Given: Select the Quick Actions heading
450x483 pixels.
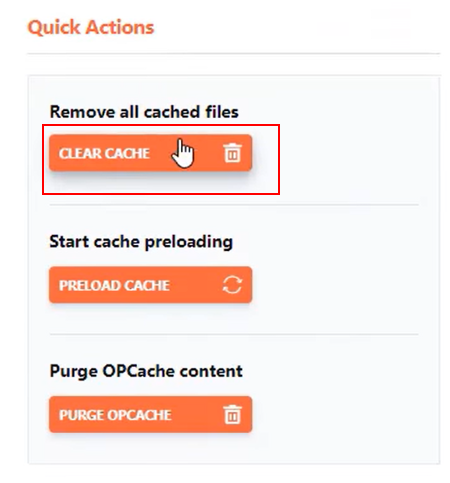Looking at the screenshot, I should (91, 27).
